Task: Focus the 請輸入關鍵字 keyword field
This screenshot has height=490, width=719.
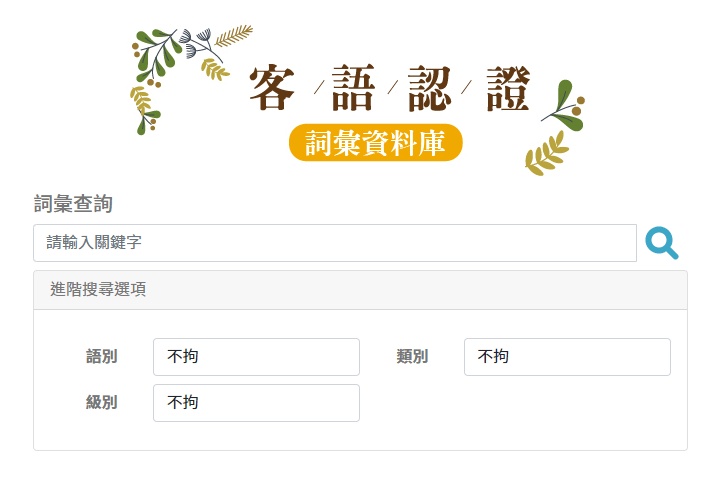Action: click(x=335, y=243)
